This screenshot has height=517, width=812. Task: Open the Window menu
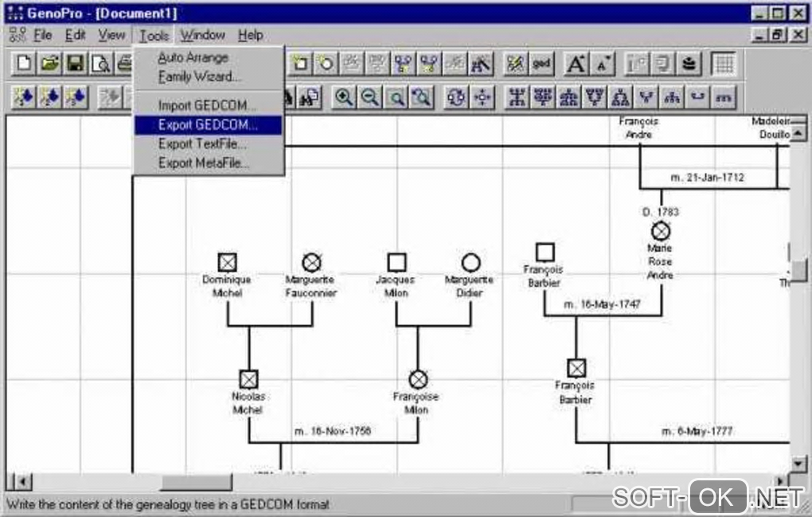click(x=202, y=35)
